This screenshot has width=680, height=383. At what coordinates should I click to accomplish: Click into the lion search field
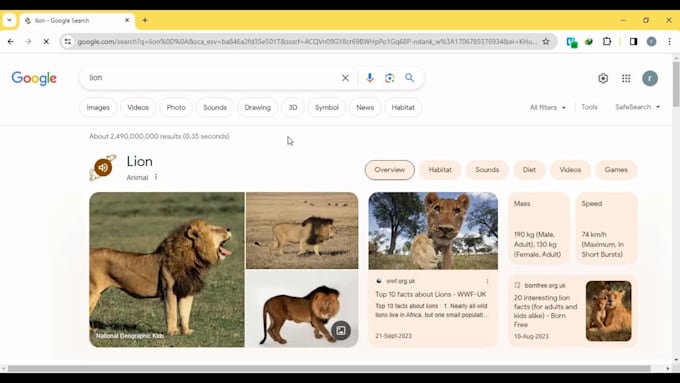tap(212, 78)
